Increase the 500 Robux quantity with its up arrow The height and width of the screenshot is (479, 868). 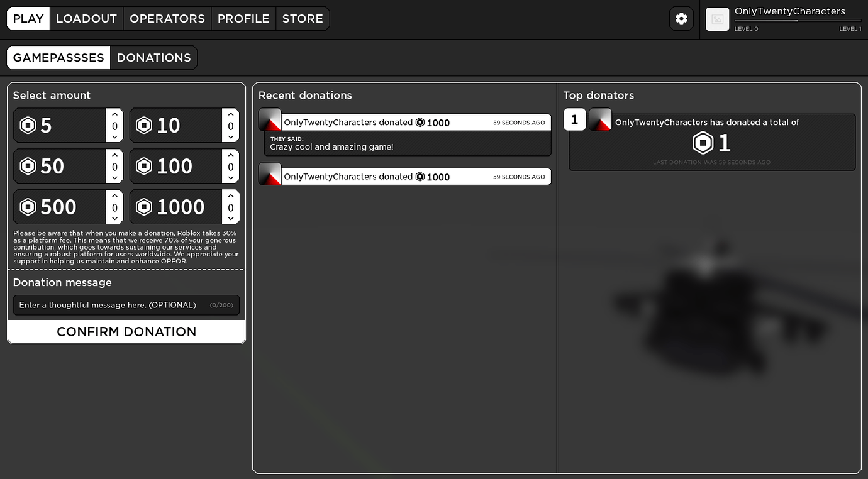click(114, 195)
